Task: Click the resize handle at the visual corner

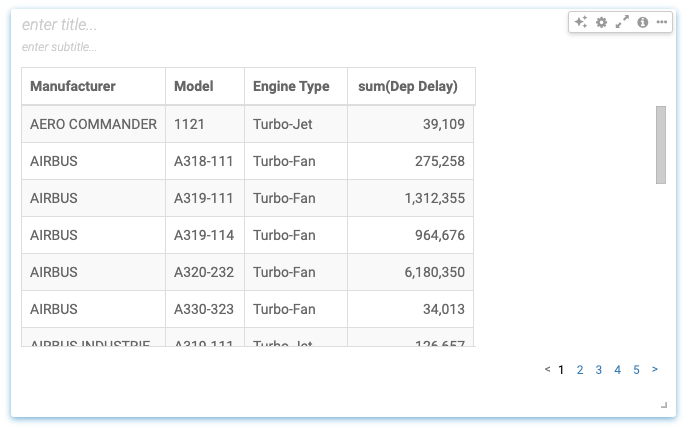Action: 664,405
